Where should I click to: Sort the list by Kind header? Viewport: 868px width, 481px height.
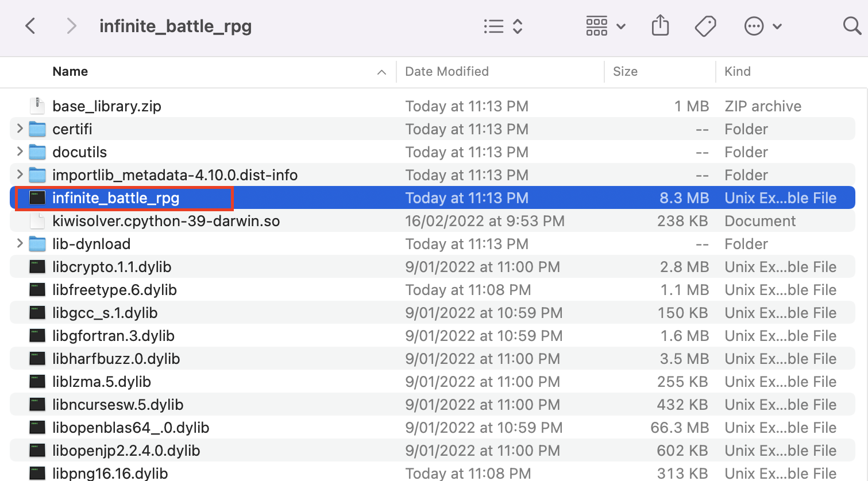738,72
